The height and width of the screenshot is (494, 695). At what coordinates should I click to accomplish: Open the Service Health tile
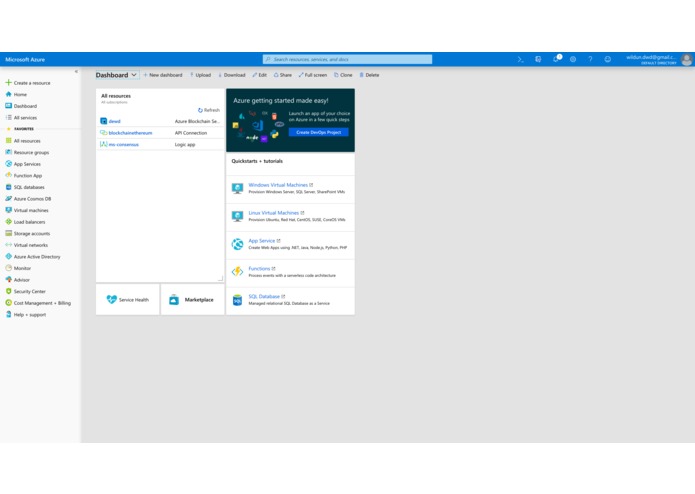[x=128, y=300]
